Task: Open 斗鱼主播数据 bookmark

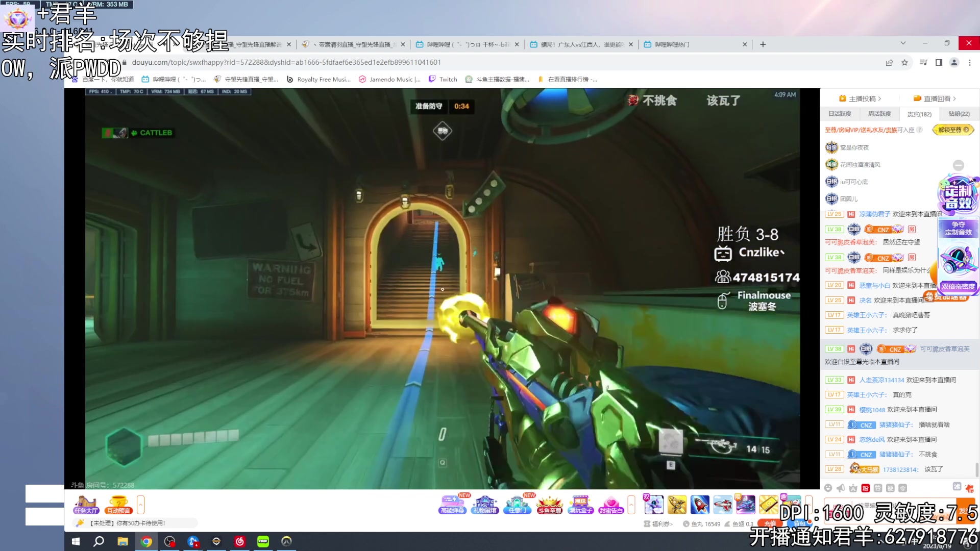Action: pos(497,79)
